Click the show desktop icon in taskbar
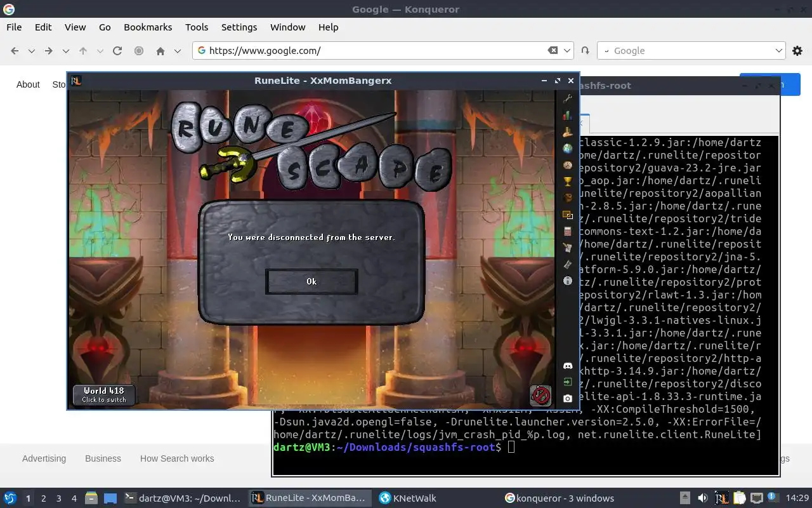Viewport: 812px width, 508px height. click(x=110, y=498)
